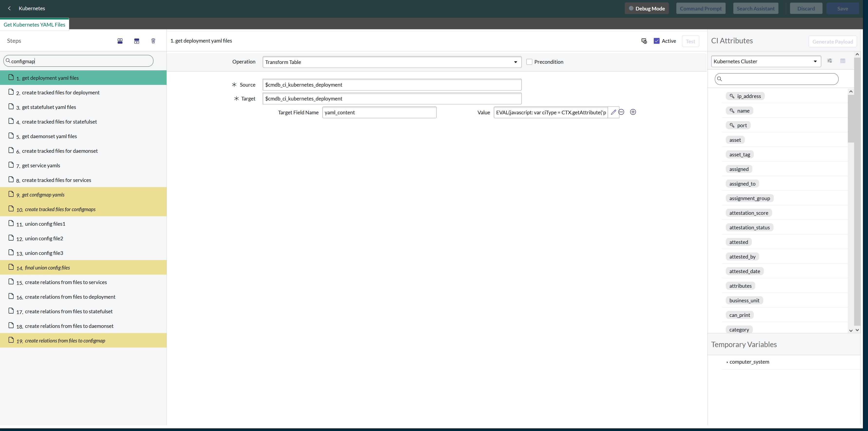Select the Get Kubernetes YAML Files tab
This screenshot has height=431, width=868.
pos(34,25)
